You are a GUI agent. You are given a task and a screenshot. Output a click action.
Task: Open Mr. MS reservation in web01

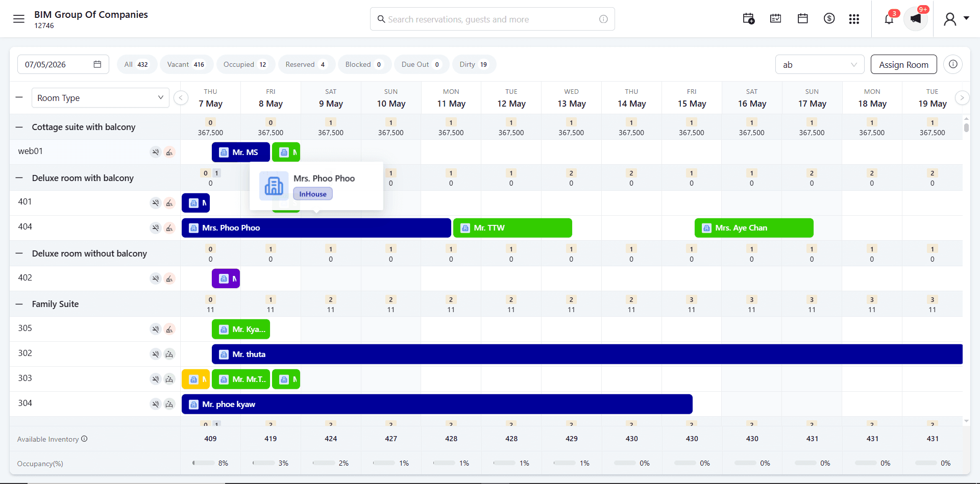(x=241, y=152)
